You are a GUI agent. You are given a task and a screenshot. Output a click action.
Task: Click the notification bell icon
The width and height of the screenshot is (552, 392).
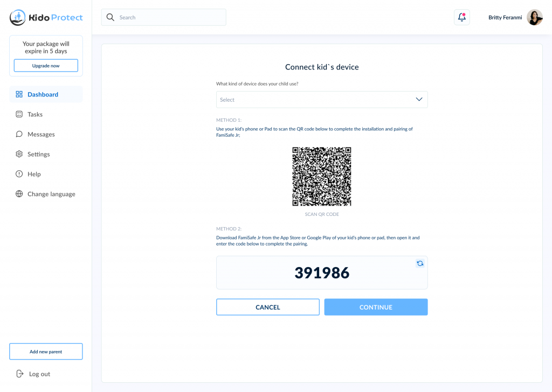[x=462, y=17]
